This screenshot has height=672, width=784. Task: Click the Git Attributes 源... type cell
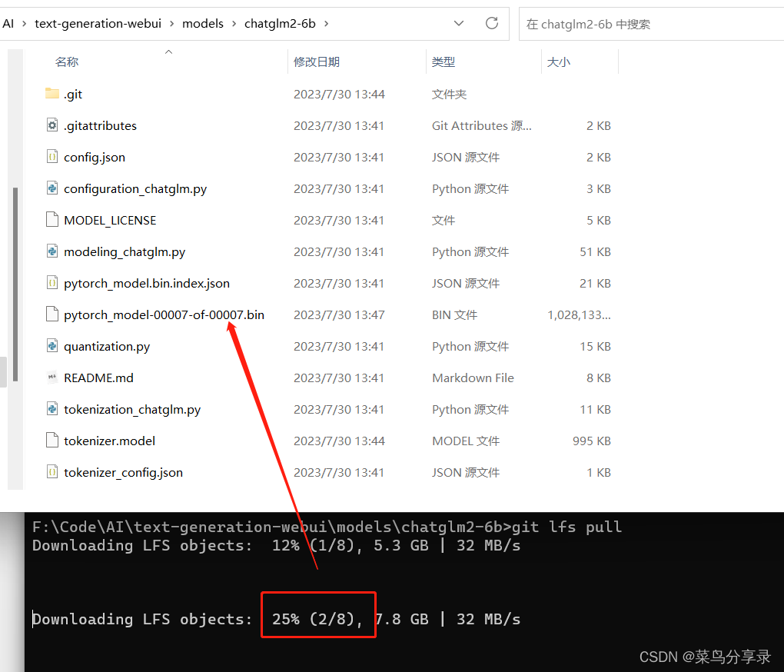481,125
